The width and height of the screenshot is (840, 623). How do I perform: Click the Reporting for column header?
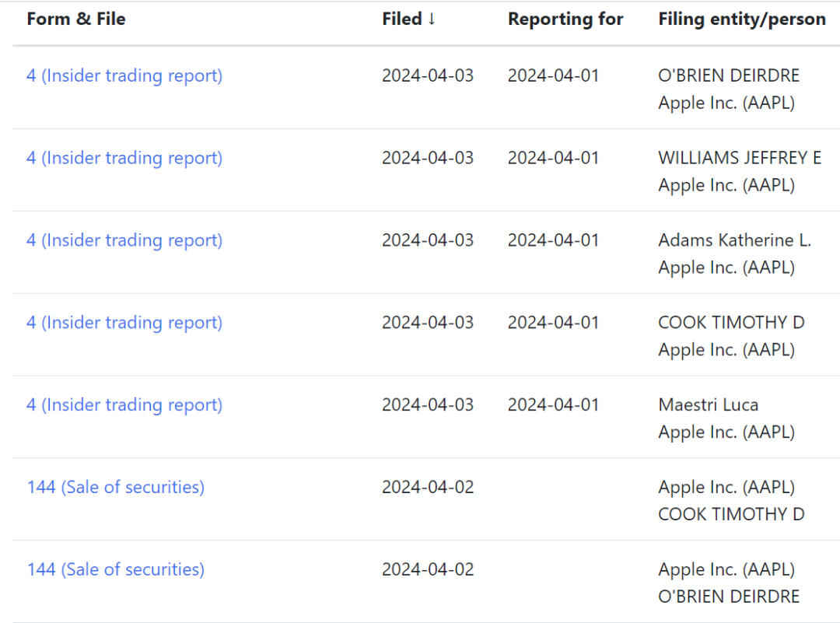[x=565, y=19]
